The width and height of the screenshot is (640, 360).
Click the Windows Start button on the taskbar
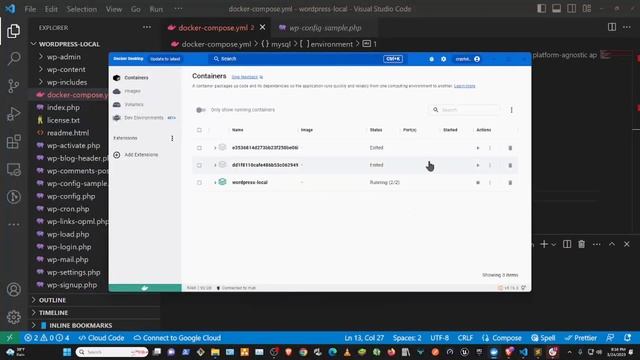(67, 352)
